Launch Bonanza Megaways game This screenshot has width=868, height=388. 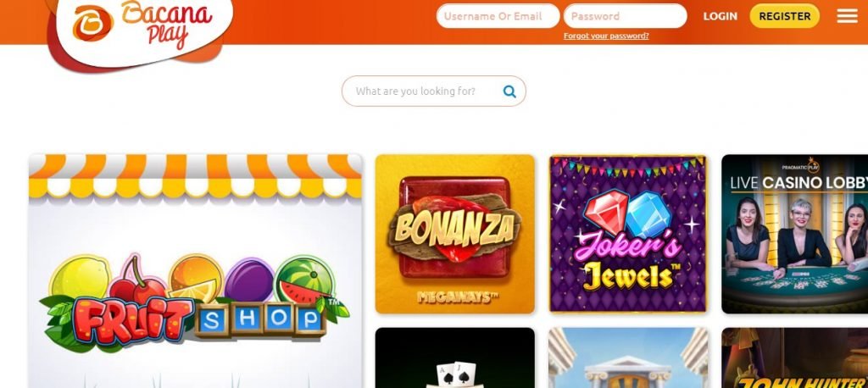455,234
